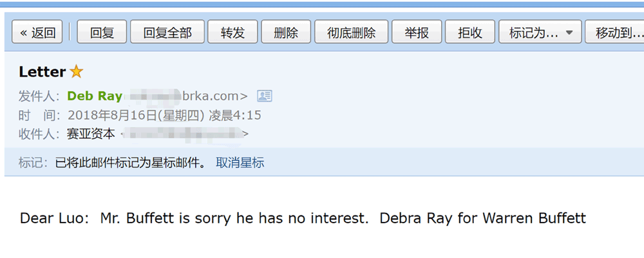This screenshot has height=258, width=644.
Task: Expand the 移动到 dropdown
Action: (615, 32)
